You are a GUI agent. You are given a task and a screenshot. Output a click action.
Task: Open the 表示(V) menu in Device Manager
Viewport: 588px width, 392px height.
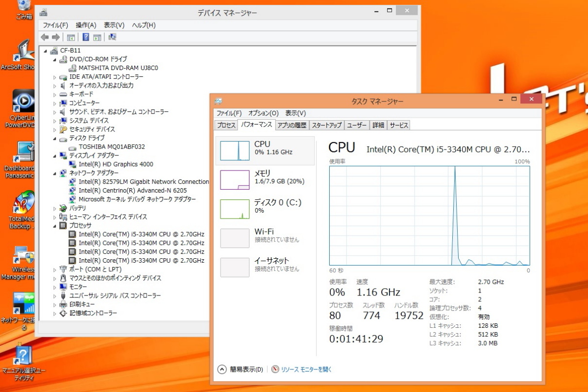click(114, 25)
